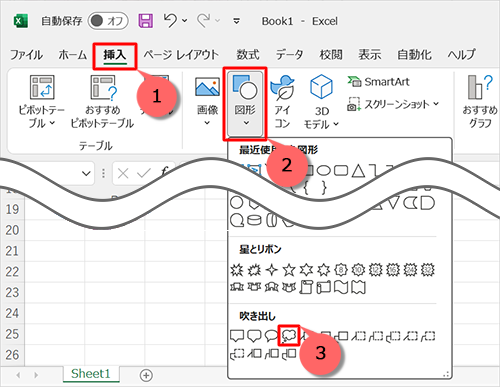Image resolution: width=500 pixels, height=387 pixels.
Task: Select the flowchart magnetic disk cylinder
Action: [254, 221]
